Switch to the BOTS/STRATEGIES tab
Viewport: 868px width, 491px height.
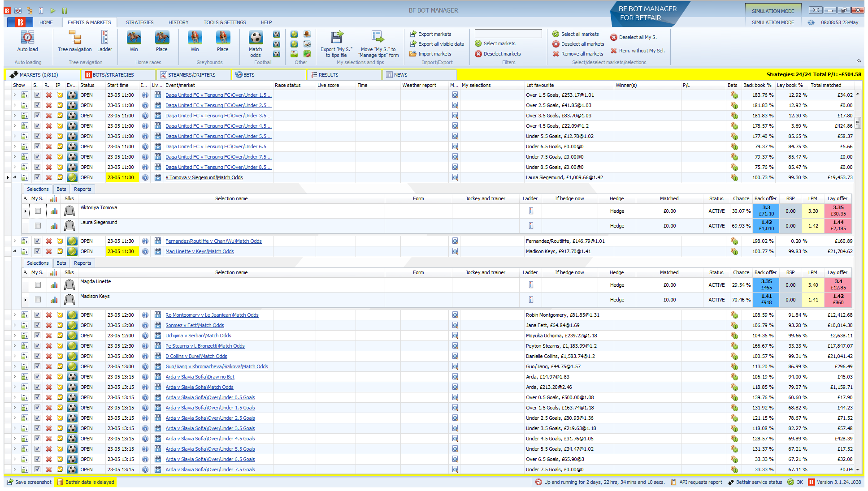point(118,75)
